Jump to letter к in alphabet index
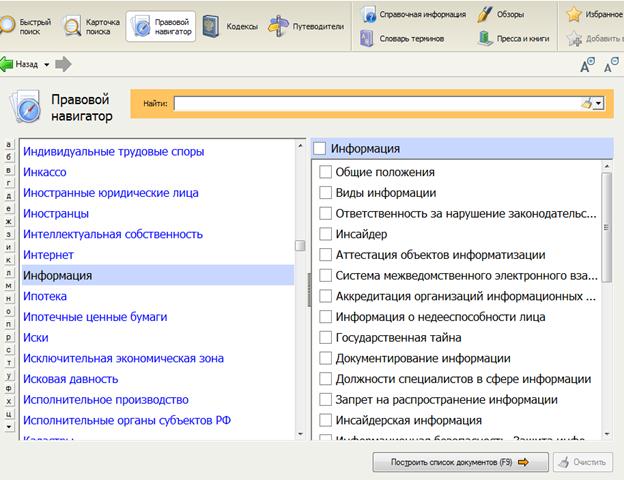The width and height of the screenshot is (624, 480). (8, 260)
